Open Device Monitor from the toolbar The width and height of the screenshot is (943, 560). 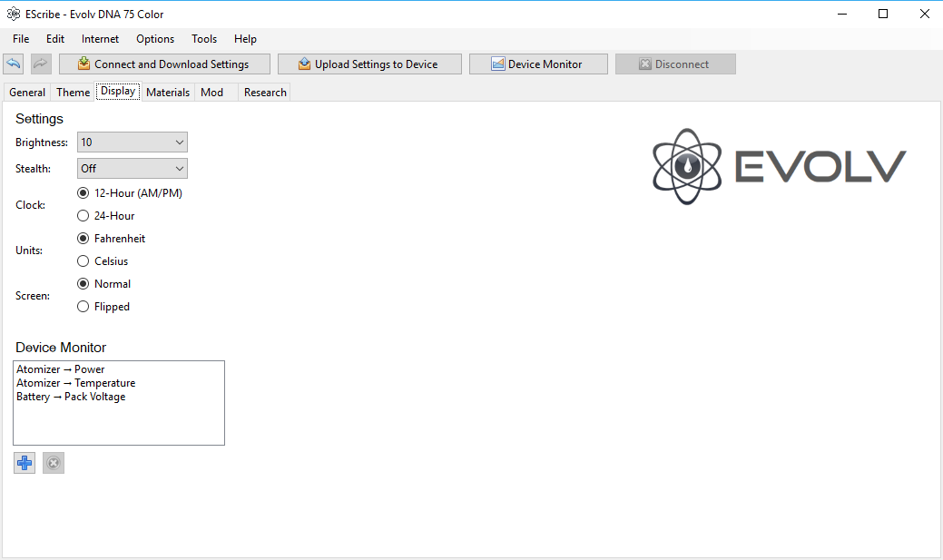538,64
